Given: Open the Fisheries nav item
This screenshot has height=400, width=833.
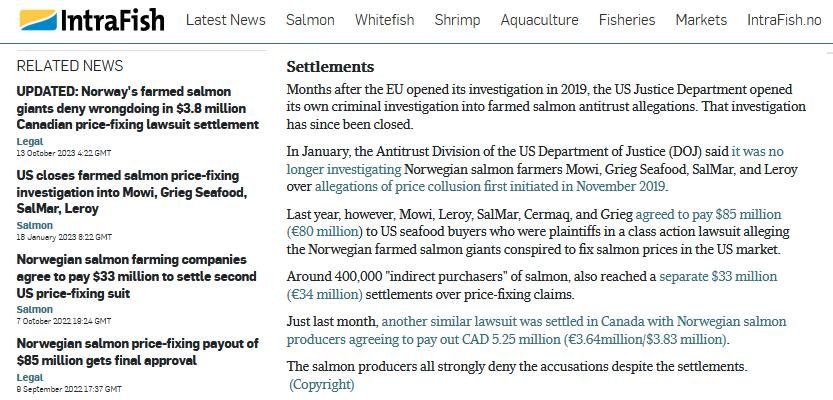Looking at the screenshot, I should click(x=627, y=20).
